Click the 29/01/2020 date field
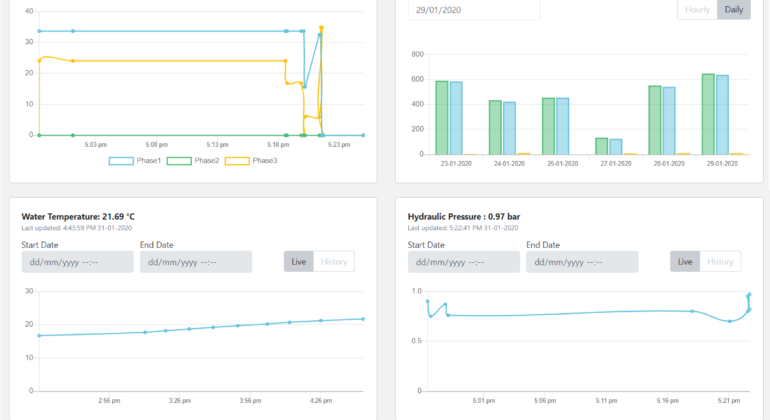 [x=473, y=9]
